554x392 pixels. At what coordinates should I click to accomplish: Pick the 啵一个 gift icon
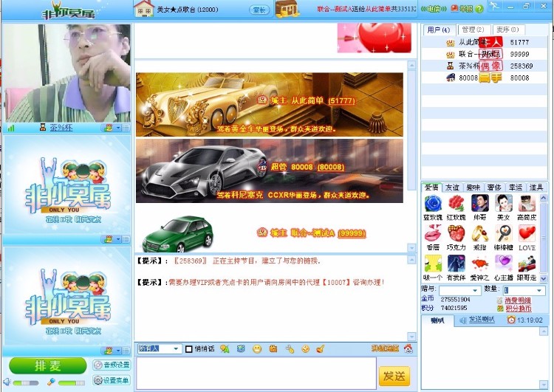point(433,264)
